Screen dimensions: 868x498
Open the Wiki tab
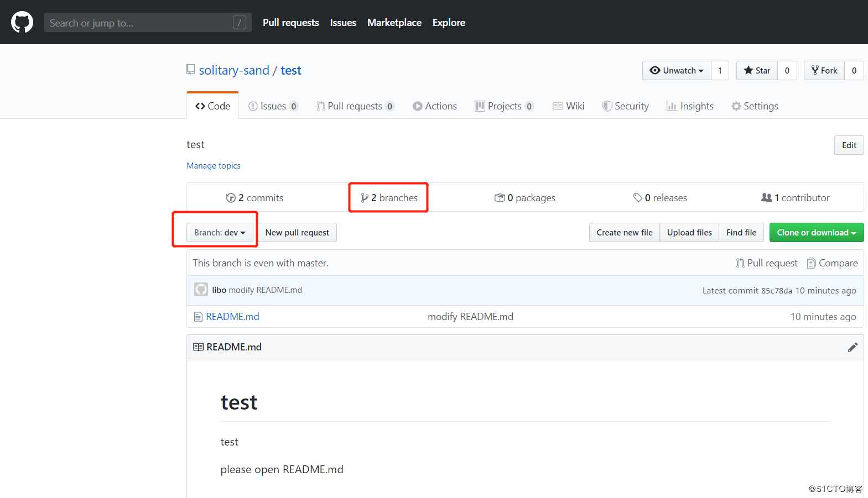pos(569,106)
